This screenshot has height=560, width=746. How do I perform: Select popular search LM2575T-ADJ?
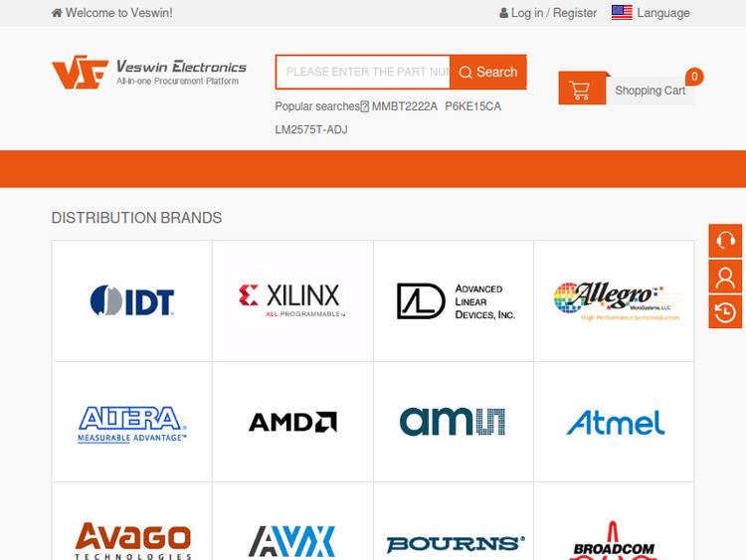coord(311,129)
